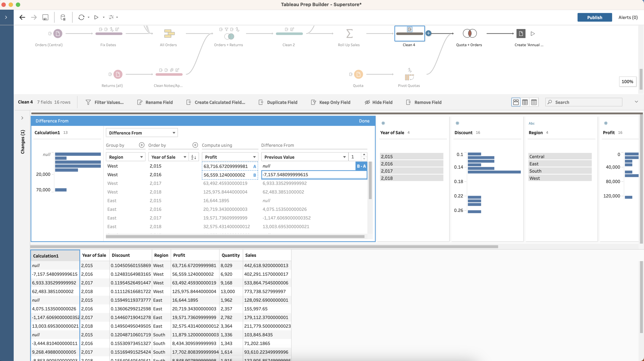Click the Done button in Difference From panel

click(364, 121)
